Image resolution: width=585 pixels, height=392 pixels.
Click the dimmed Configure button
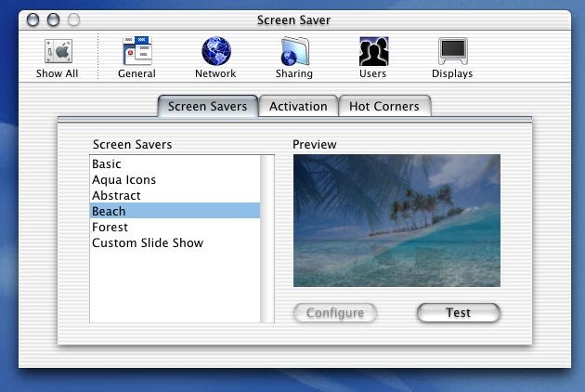click(x=335, y=312)
